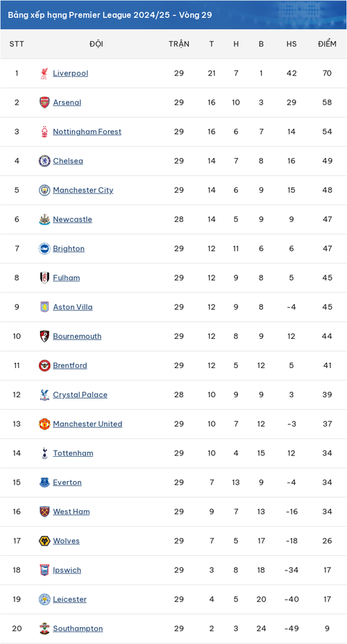The image size is (347, 644).
Task: Click the Tottenham cockerel logo icon
Action: pos(44,453)
